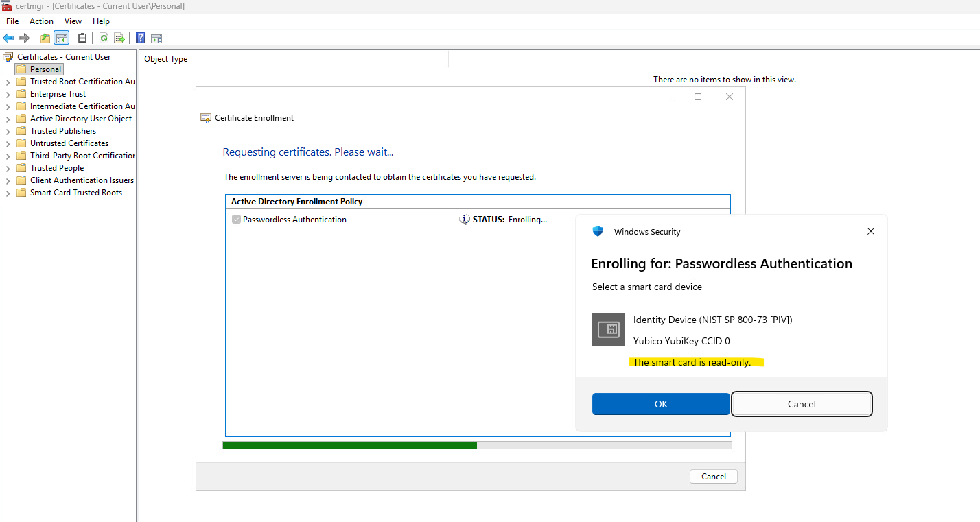Toggle Show/Hide Console Tree toolbar icon
This screenshot has height=522, width=980.
pos(62,38)
